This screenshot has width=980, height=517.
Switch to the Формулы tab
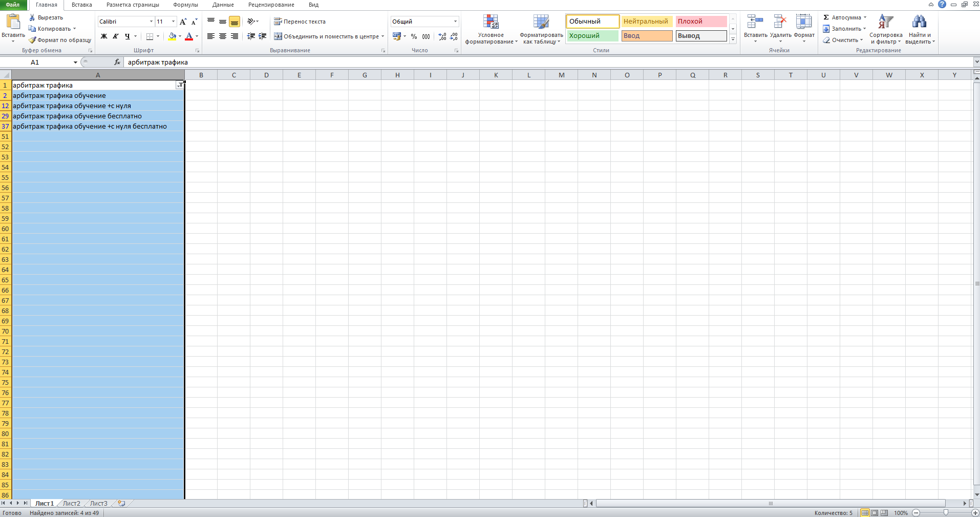pyautogui.click(x=185, y=5)
